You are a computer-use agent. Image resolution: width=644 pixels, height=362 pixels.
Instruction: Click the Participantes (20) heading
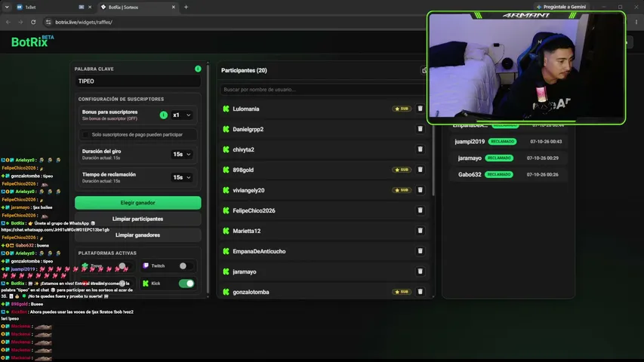[x=244, y=70]
